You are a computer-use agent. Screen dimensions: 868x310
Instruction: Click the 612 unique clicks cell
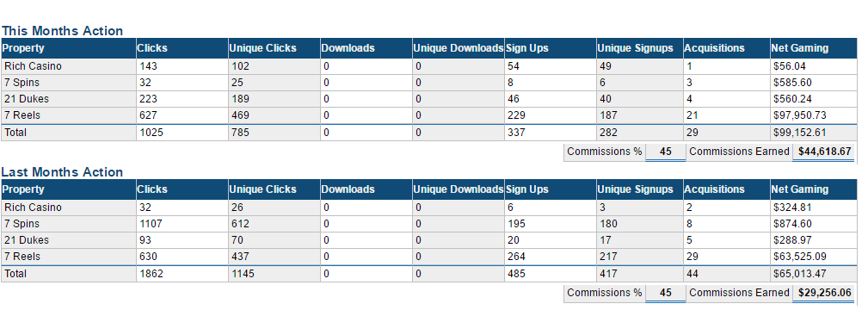pos(274,224)
